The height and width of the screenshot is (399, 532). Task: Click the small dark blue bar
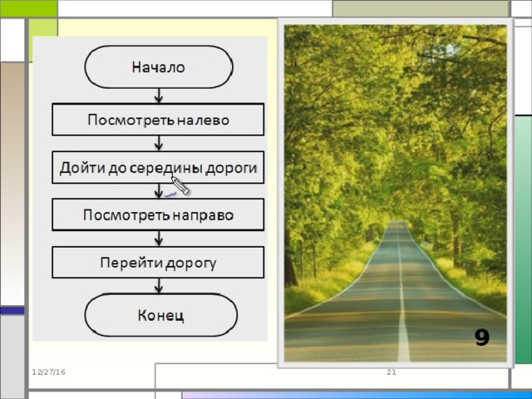pos(12,310)
